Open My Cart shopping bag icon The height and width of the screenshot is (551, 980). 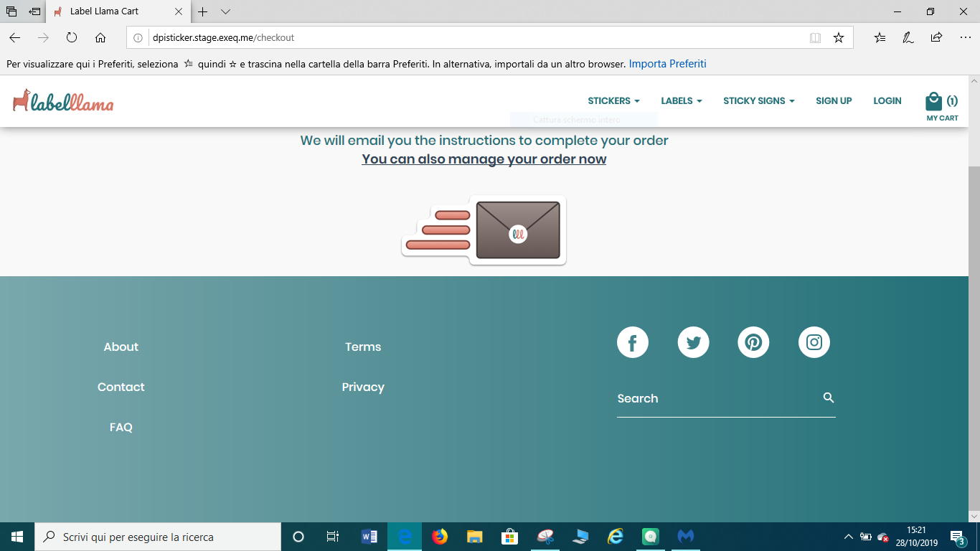pyautogui.click(x=933, y=101)
